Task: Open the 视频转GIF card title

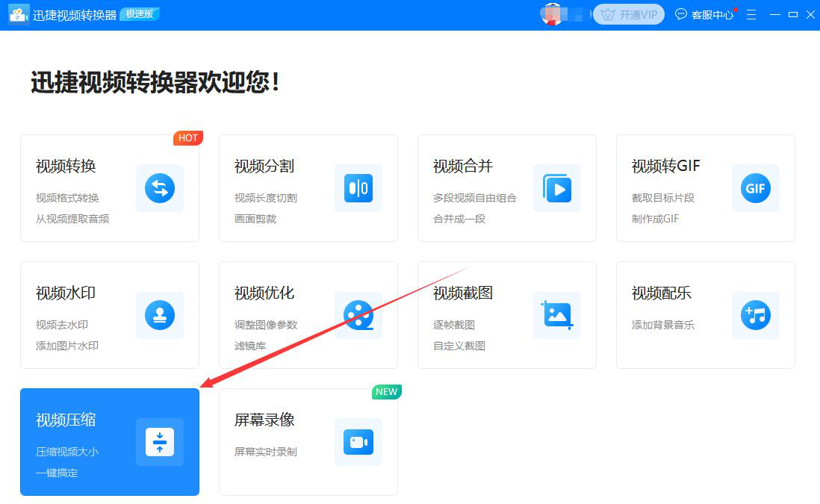Action: coord(665,167)
